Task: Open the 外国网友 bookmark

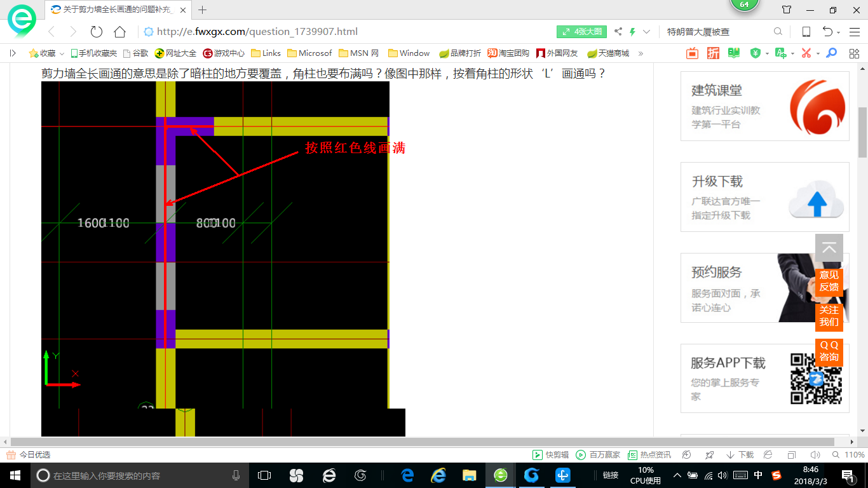Action: (x=557, y=53)
